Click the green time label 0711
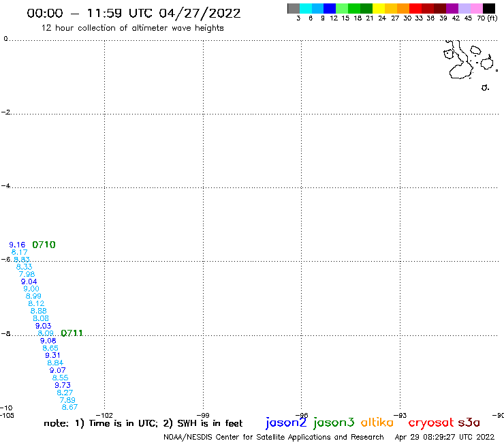Viewport: 504px width, 443px height. point(72,333)
